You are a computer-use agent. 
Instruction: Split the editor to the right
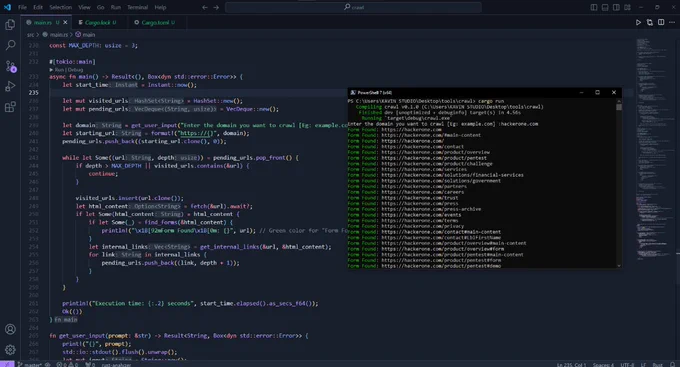[x=661, y=23]
